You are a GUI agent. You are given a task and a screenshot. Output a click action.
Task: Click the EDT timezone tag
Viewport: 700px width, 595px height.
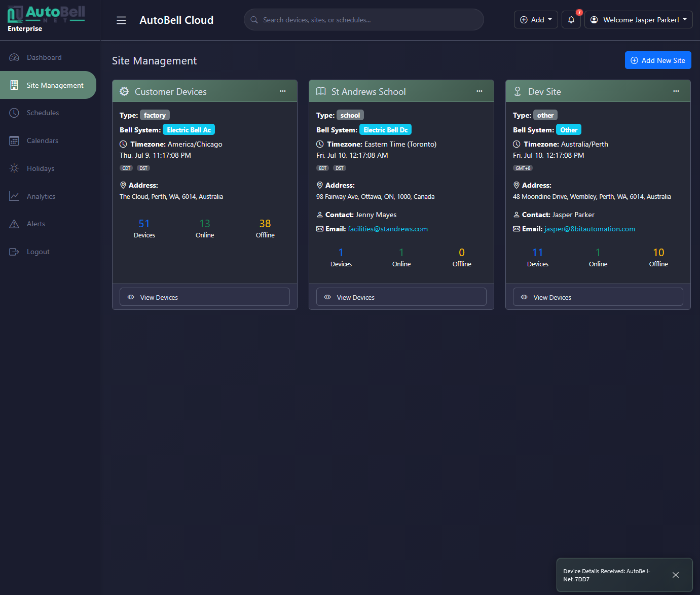coord(323,168)
